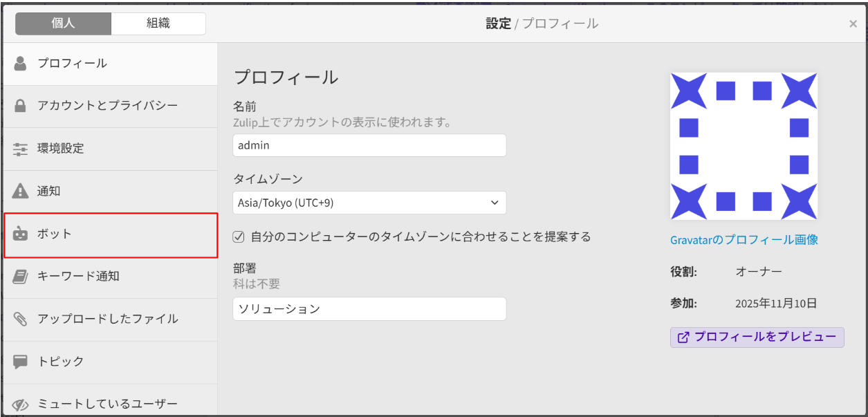The width and height of the screenshot is (868, 417).
Task: Open アカウントとプライバシー settings section
Action: (x=108, y=106)
